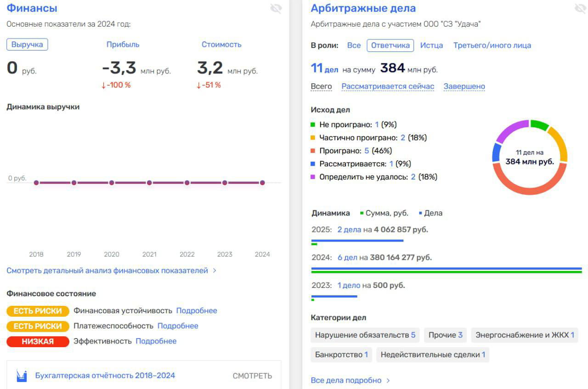Hide the Арбитражные дела section via eye icon
This screenshot has width=588, height=389.
pyautogui.click(x=580, y=8)
